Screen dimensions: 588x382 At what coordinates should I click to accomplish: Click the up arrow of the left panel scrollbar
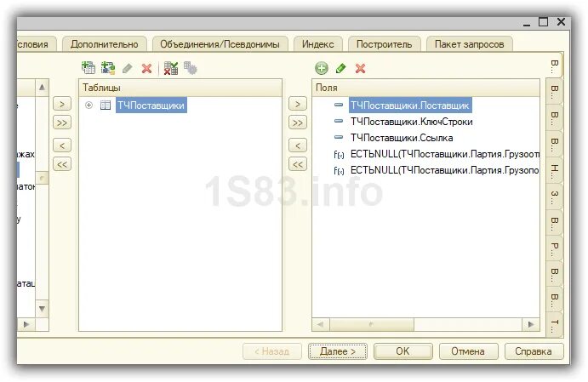42,88
